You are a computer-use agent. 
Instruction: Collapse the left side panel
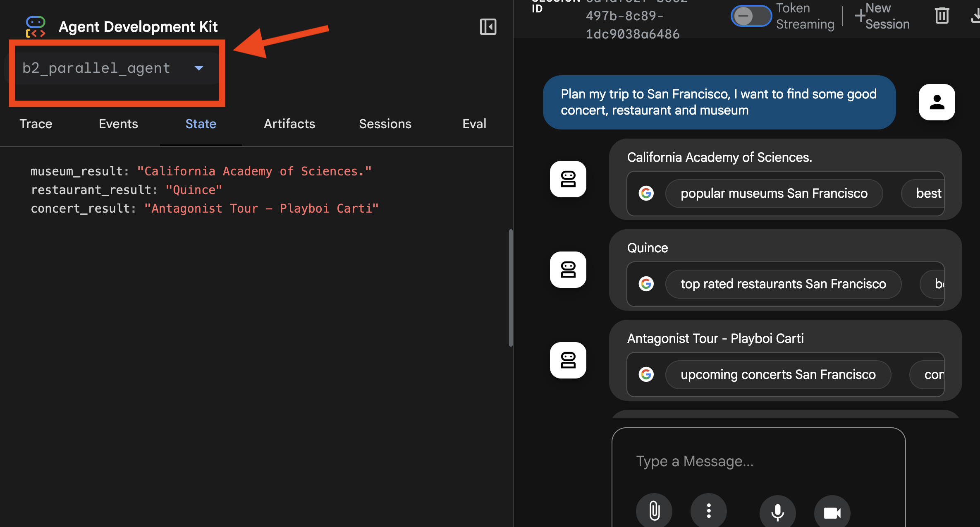(x=488, y=27)
